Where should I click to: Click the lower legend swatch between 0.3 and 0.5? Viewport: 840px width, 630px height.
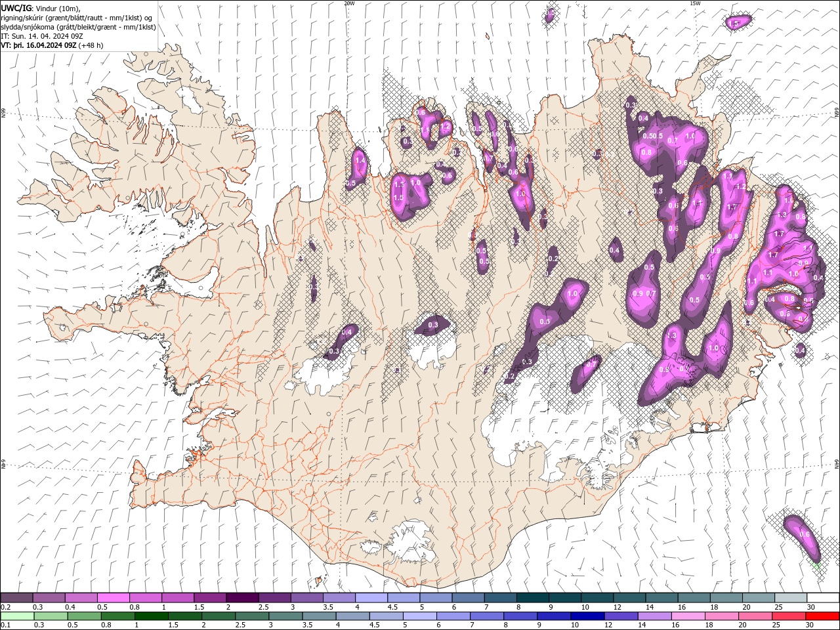point(51,616)
